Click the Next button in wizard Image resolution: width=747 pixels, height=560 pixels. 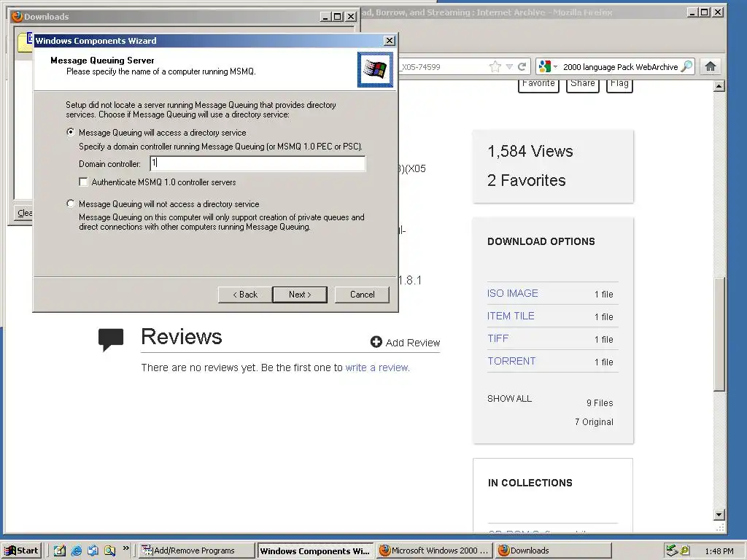(300, 295)
